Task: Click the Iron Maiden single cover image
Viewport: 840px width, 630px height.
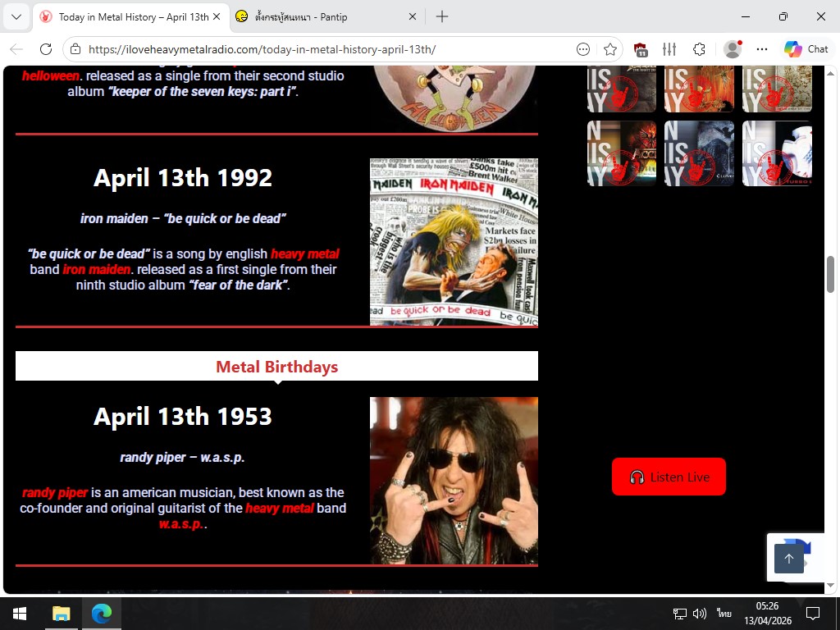Action: click(x=454, y=242)
